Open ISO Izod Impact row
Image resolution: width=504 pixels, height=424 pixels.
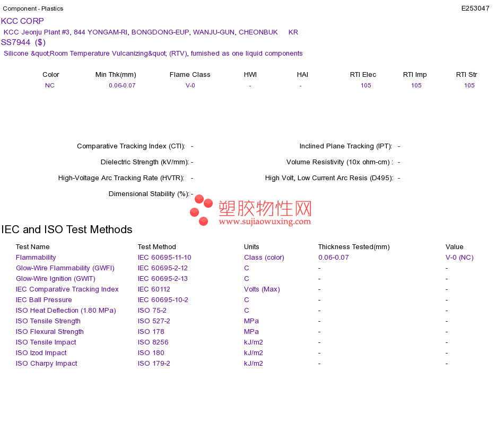(x=41, y=352)
